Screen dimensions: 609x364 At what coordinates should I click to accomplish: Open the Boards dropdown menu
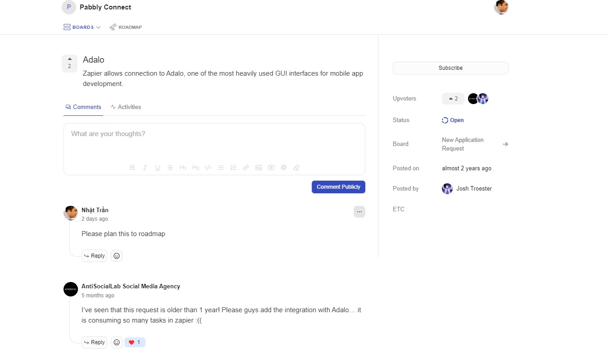point(82,27)
